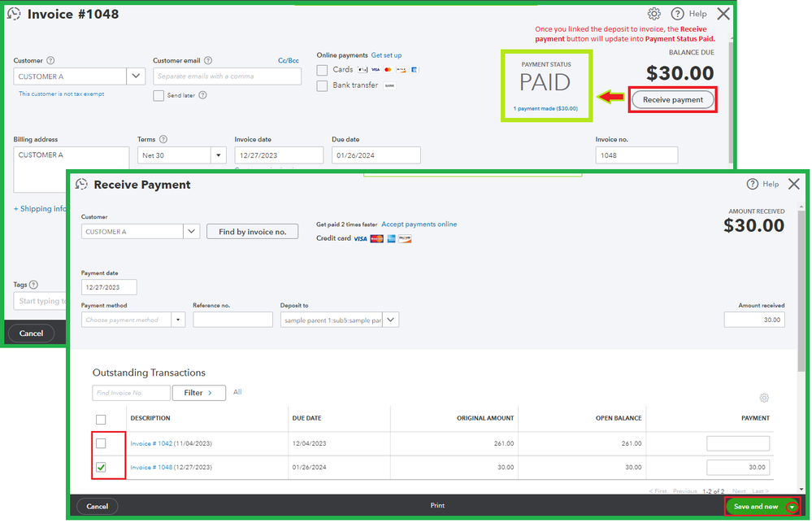Click the Shipping info link
Viewport: 812px width, 523px height.
pyautogui.click(x=40, y=209)
